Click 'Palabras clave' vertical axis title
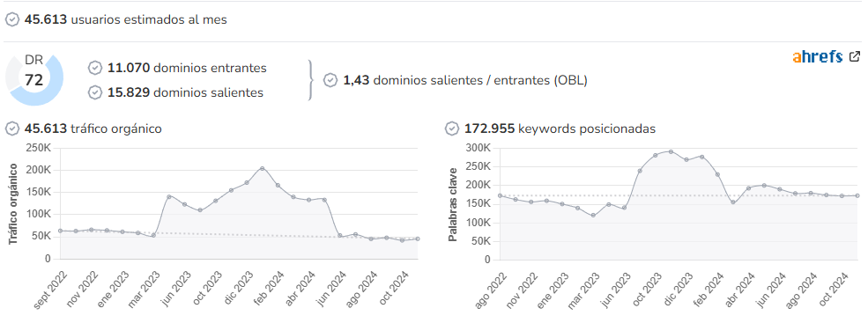 (453, 204)
